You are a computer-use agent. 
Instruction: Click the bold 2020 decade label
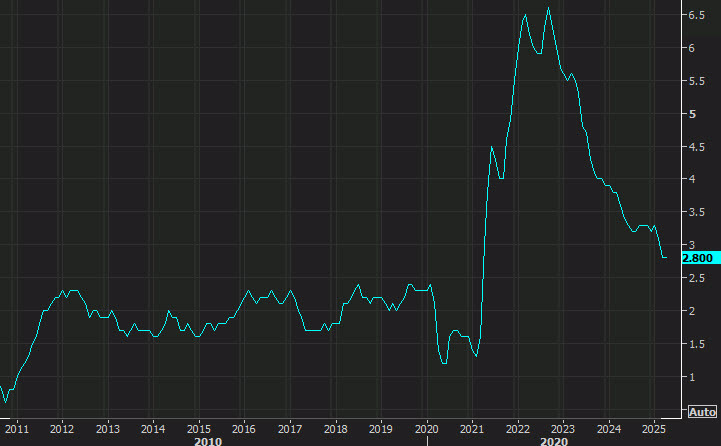pos(554,441)
